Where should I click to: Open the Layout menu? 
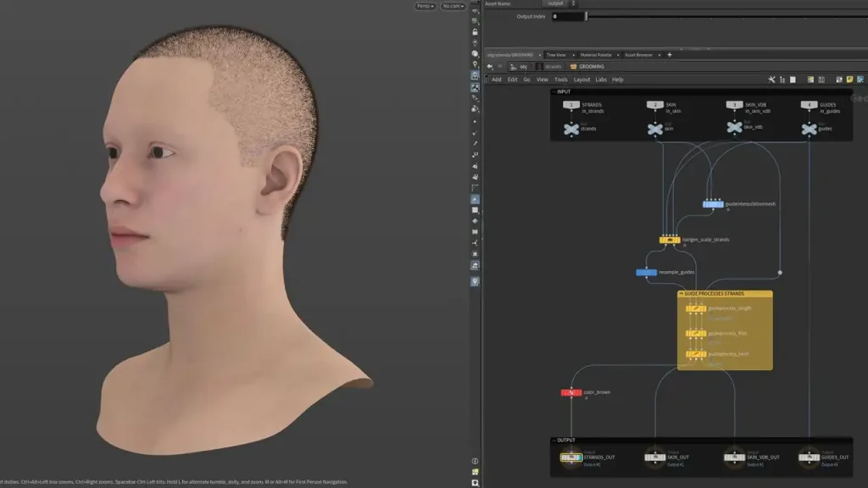(581, 80)
